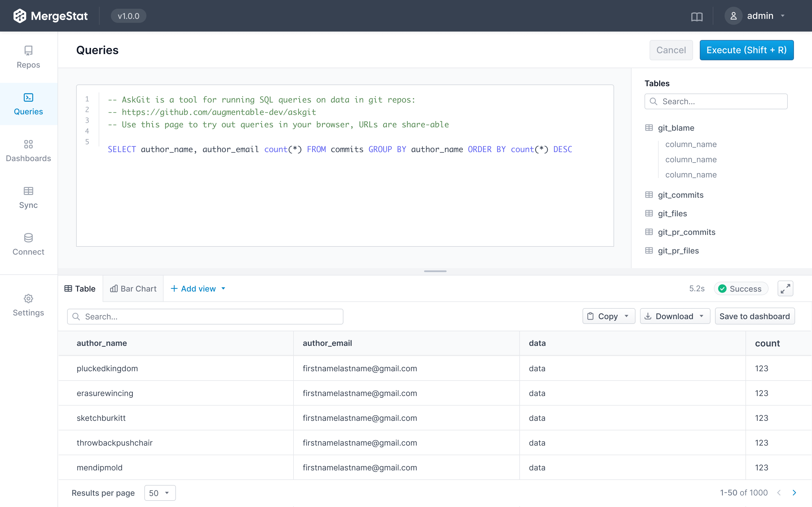Change the Results per page dropdown
812x507 pixels.
pos(160,493)
